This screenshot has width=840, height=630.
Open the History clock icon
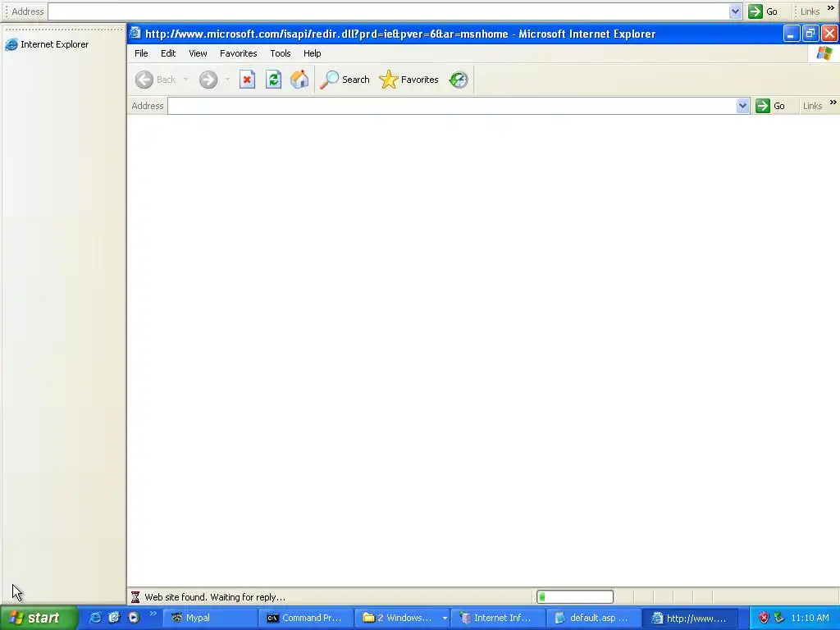[459, 80]
